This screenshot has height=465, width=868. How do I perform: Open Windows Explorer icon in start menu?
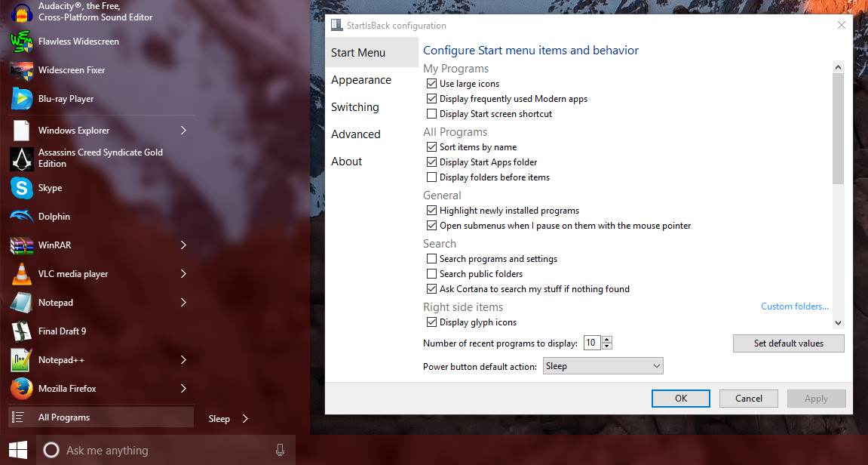tap(22, 131)
